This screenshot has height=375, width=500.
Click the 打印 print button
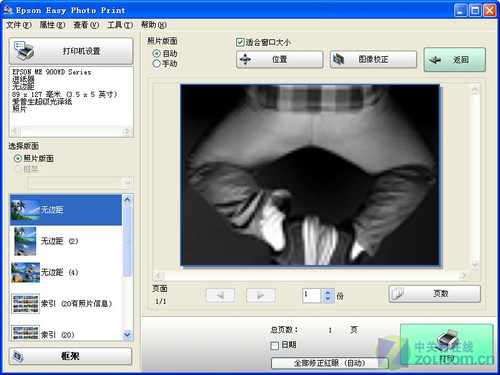tap(447, 345)
